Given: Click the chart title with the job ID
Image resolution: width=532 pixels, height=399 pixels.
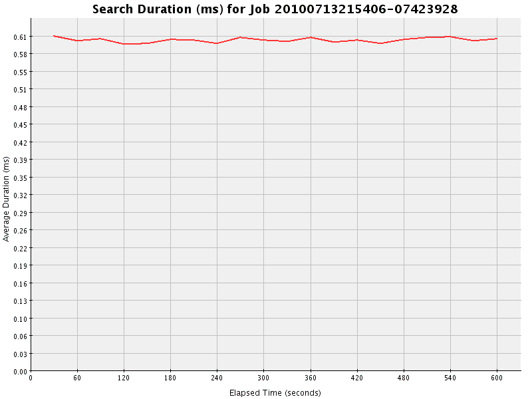Looking at the screenshot, I should 275,9.
